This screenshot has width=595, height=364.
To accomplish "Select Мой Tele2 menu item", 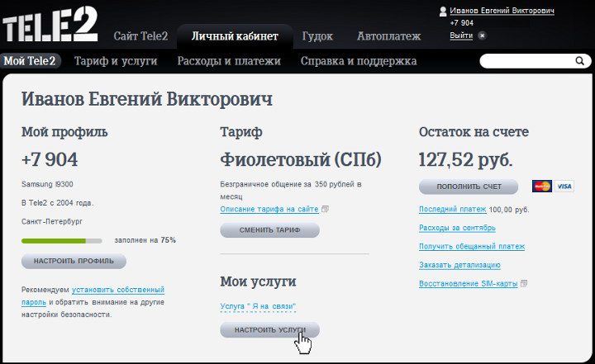I will [x=30, y=61].
